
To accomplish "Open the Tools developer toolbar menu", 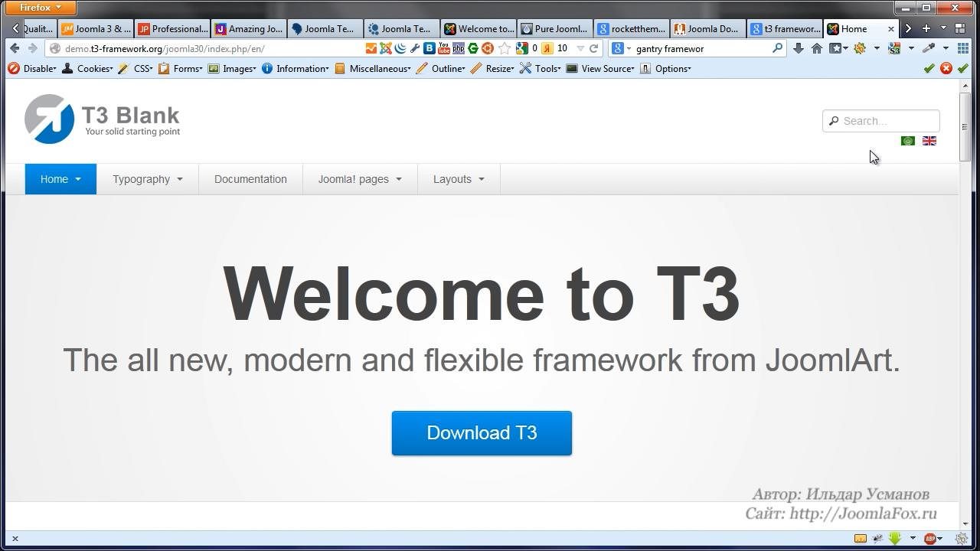I will [541, 68].
